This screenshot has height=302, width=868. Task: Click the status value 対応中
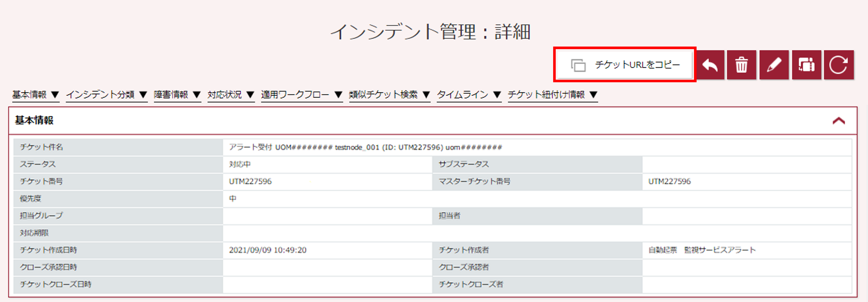point(240,165)
